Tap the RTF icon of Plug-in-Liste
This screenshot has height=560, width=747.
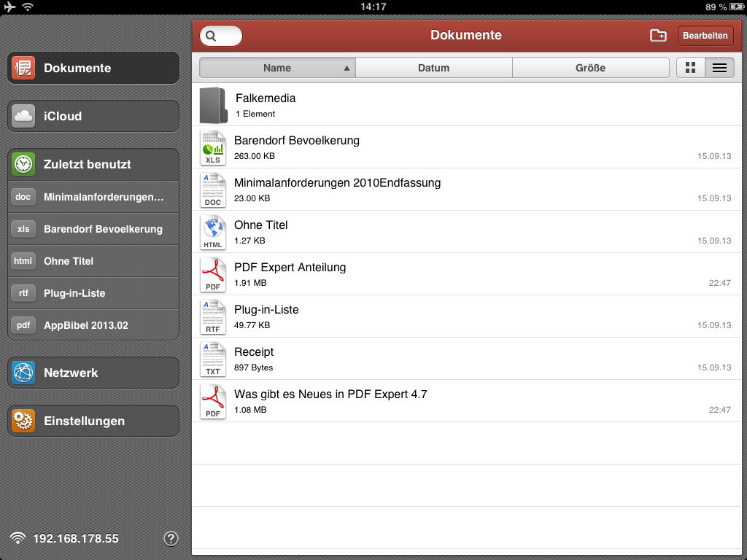click(213, 316)
